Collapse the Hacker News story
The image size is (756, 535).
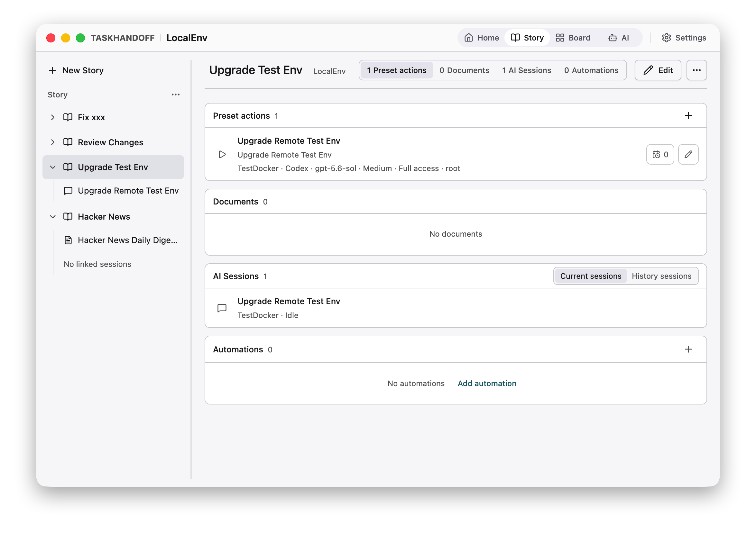(x=53, y=216)
